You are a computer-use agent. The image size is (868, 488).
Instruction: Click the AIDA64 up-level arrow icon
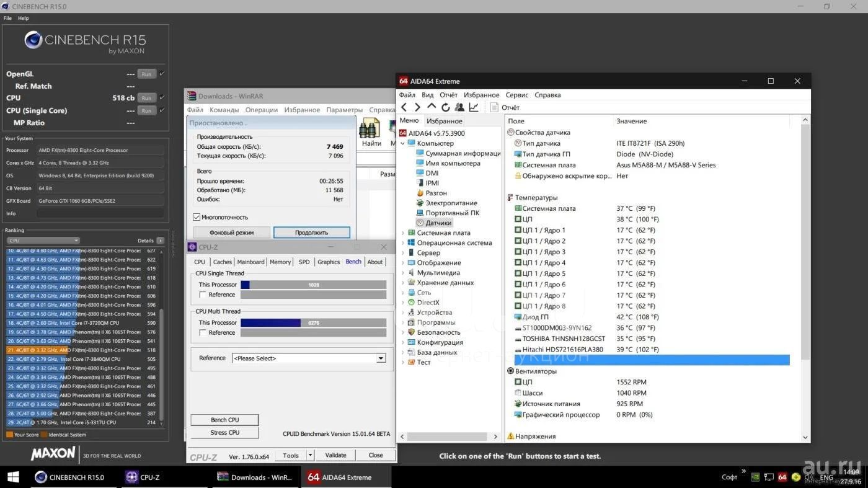click(432, 107)
